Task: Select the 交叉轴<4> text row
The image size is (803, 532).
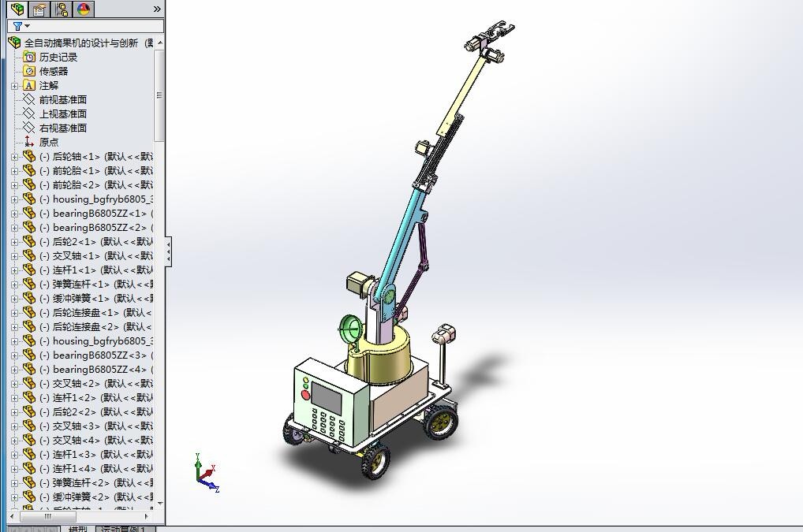Action: 96,440
